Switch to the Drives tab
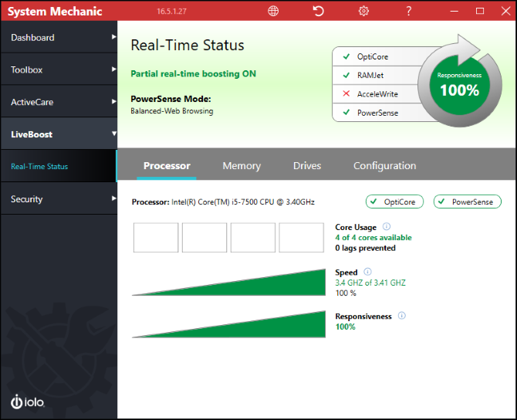The height and width of the screenshot is (420, 517). tap(307, 166)
